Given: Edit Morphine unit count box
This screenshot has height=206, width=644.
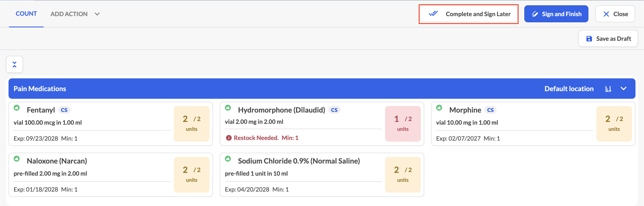Looking at the screenshot, I should point(614,124).
